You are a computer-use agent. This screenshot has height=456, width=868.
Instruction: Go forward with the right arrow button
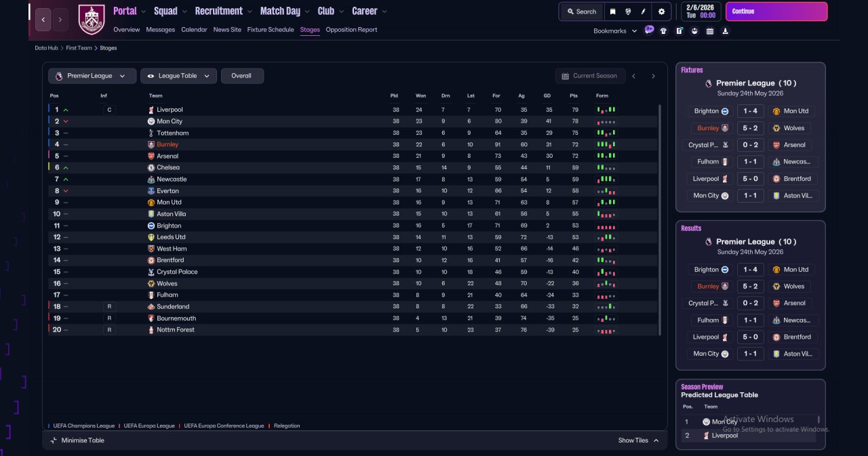tap(60, 20)
